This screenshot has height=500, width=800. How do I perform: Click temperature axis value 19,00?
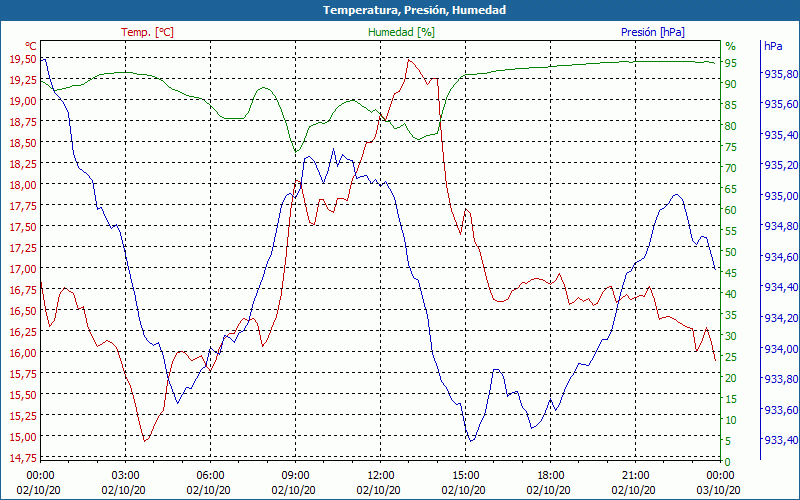pos(23,101)
